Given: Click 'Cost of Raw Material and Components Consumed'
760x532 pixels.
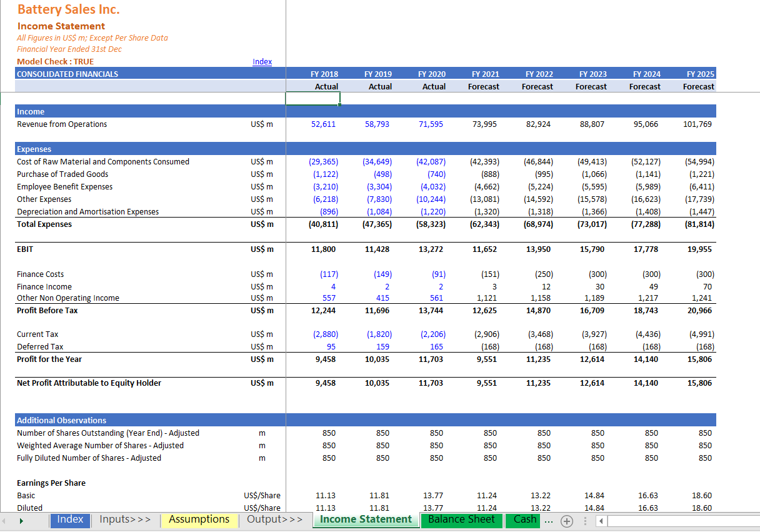Looking at the screenshot, I should [103, 162].
